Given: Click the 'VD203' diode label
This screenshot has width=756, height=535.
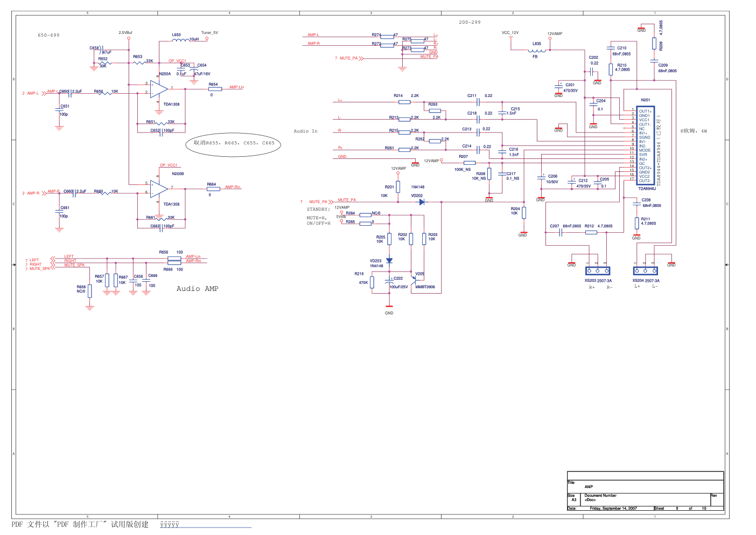Looking at the screenshot, I should coord(375,261).
